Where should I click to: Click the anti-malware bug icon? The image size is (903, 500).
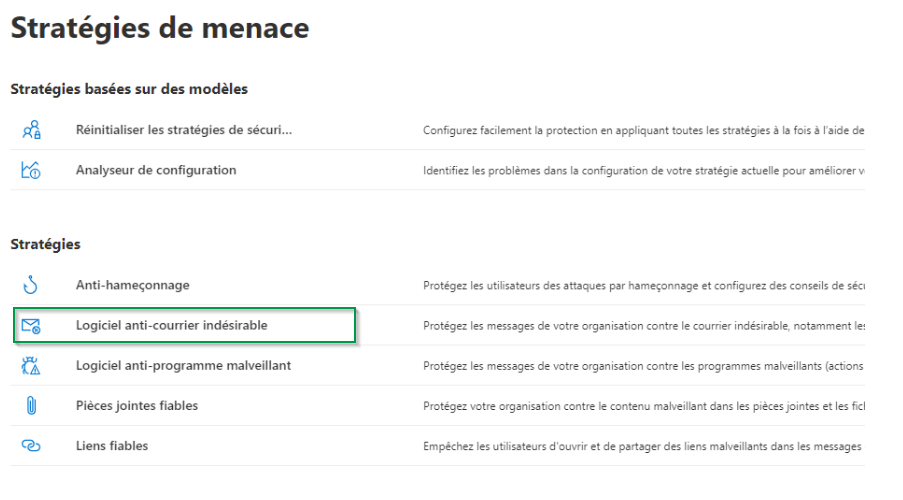[31, 366]
